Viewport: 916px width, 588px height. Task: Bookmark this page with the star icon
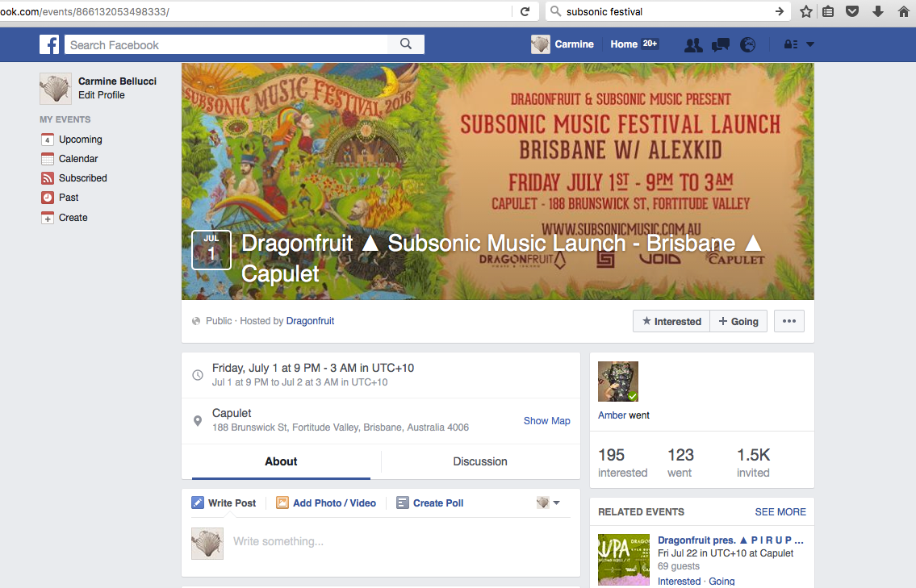806,11
